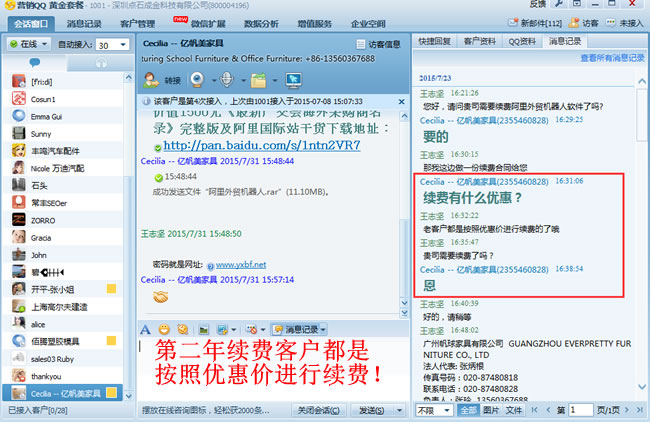Open 客户管理 tab

click(137, 24)
